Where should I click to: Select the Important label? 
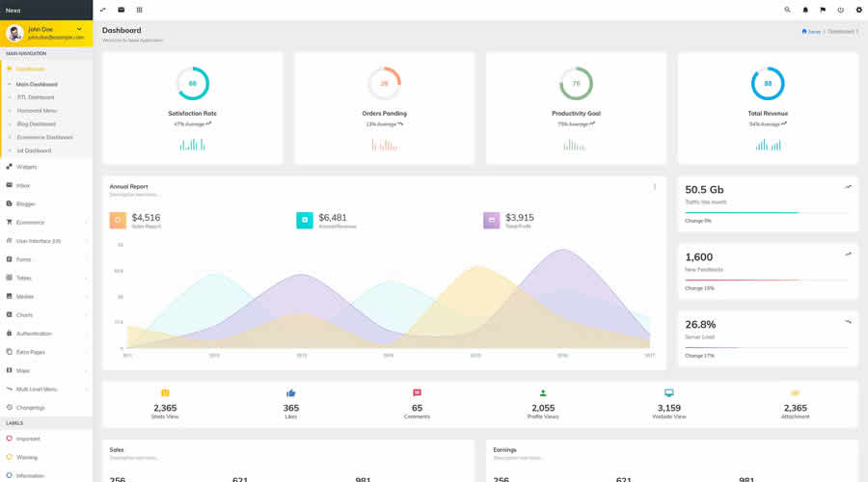tap(27, 439)
